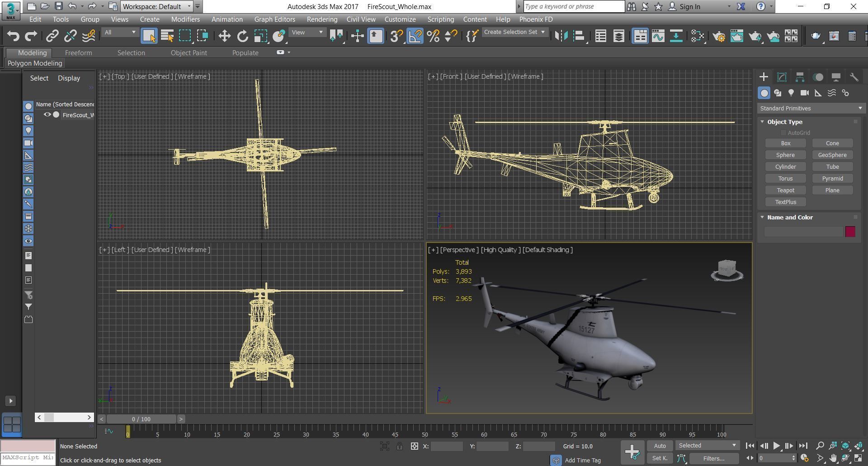The height and width of the screenshot is (466, 868).
Task: Toggle AutoGrid checkbox
Action: (x=783, y=133)
